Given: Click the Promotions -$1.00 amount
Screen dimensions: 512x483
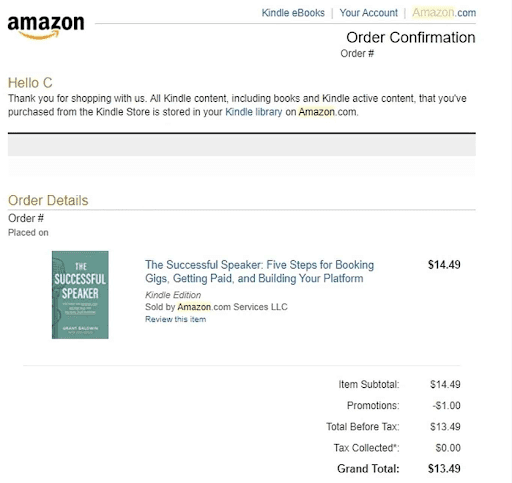Looking at the screenshot, I should (446, 405).
